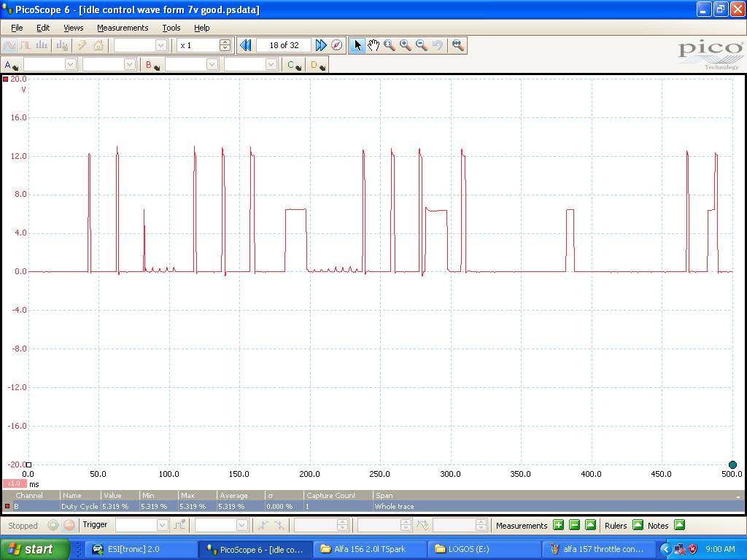
Task: Open the Edit menu
Action: (x=43, y=28)
